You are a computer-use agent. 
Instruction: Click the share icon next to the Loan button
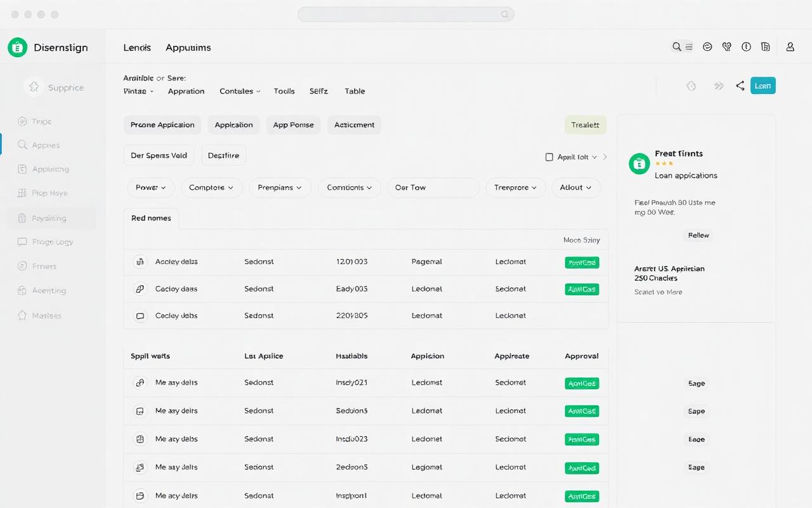pos(740,85)
